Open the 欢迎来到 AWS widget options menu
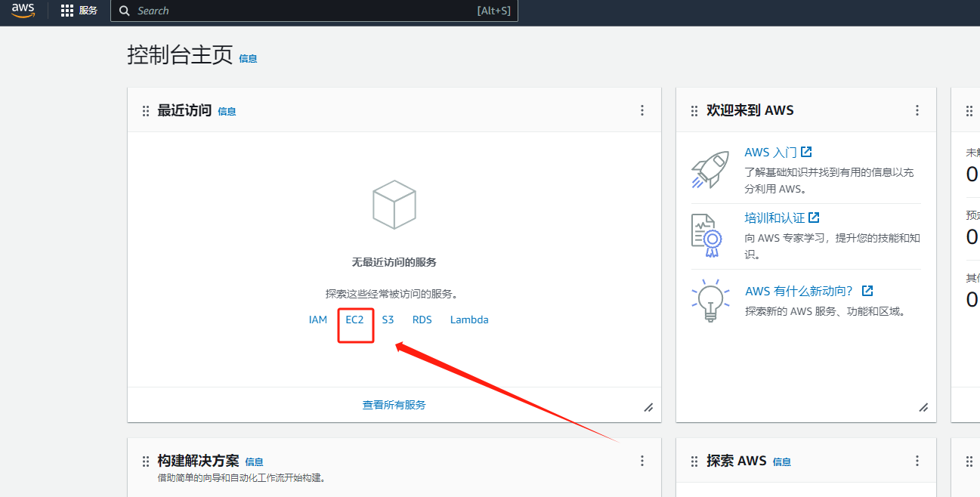Viewport: 980px width, 497px height. (917, 110)
